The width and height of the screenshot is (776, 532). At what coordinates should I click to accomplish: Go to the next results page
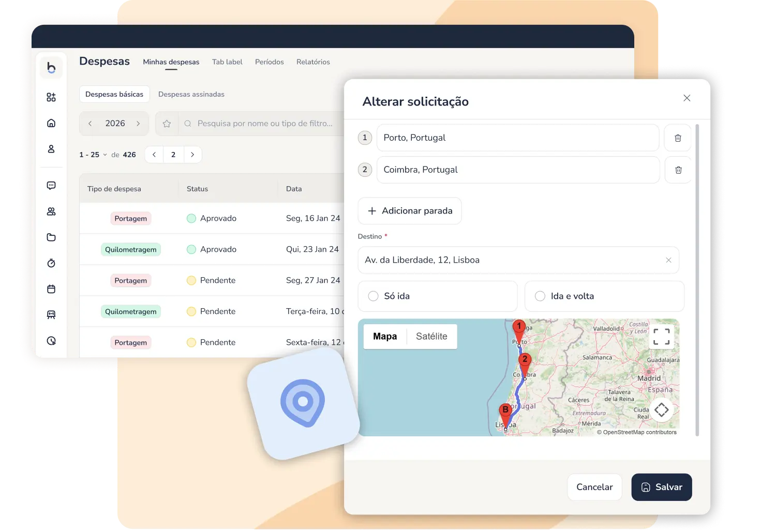click(x=192, y=155)
